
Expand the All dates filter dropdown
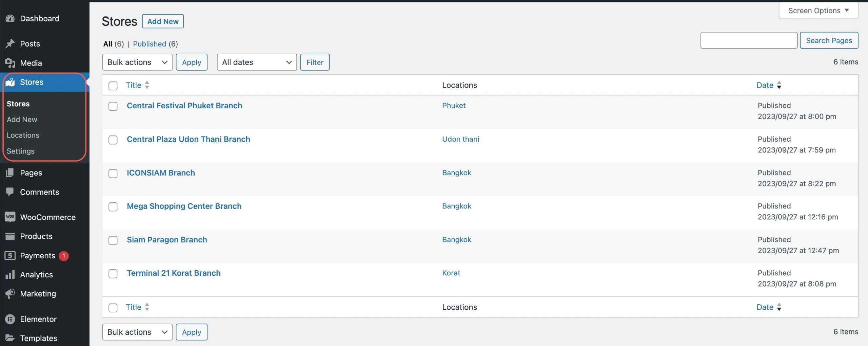pyautogui.click(x=257, y=62)
